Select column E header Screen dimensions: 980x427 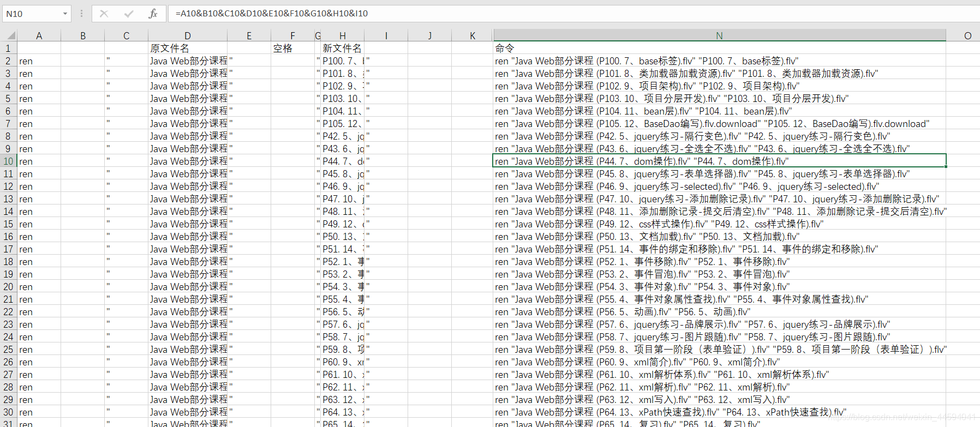tap(249, 35)
